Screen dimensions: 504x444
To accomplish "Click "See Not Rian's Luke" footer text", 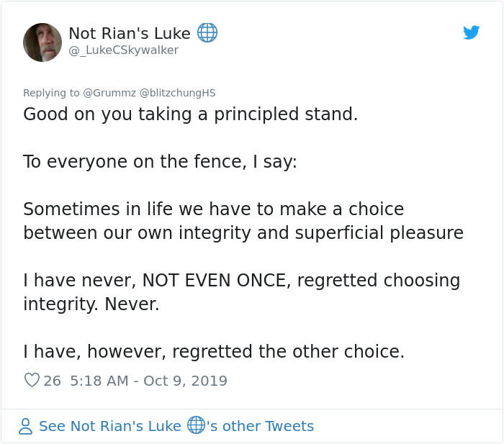I will pos(110,426).
